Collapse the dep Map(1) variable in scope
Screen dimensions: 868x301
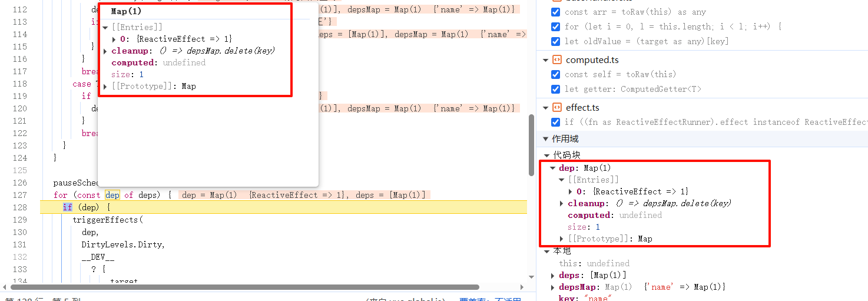(x=553, y=168)
